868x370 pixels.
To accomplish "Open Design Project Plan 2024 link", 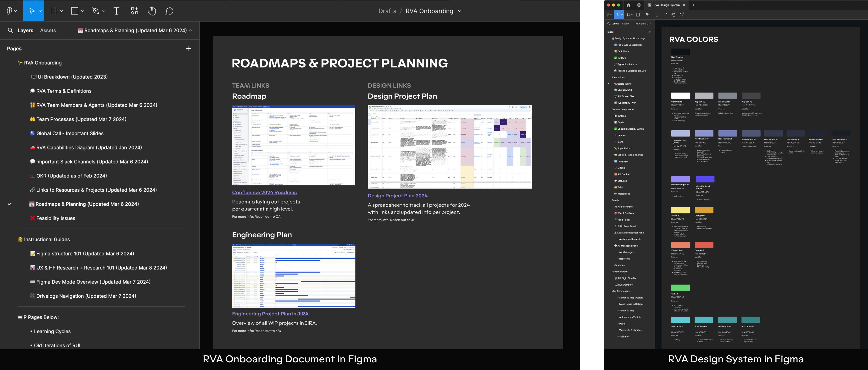I will pyautogui.click(x=398, y=196).
